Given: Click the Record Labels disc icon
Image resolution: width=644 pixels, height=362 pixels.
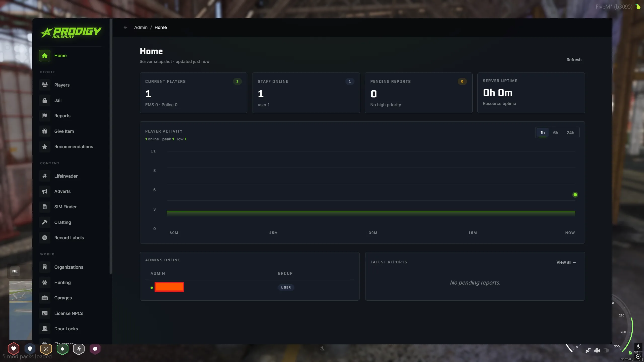Looking at the screenshot, I should coord(45,238).
